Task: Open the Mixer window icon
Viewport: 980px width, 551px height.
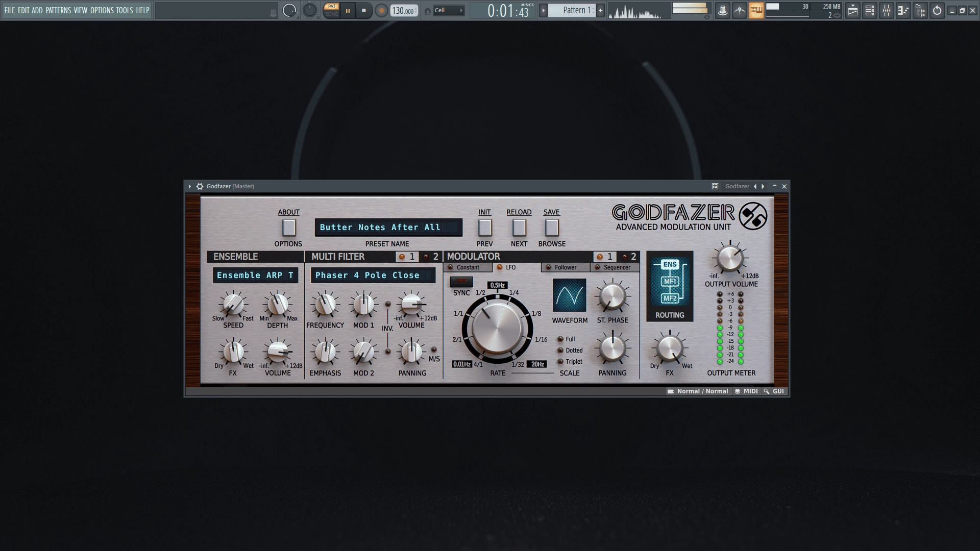Action: (x=887, y=10)
